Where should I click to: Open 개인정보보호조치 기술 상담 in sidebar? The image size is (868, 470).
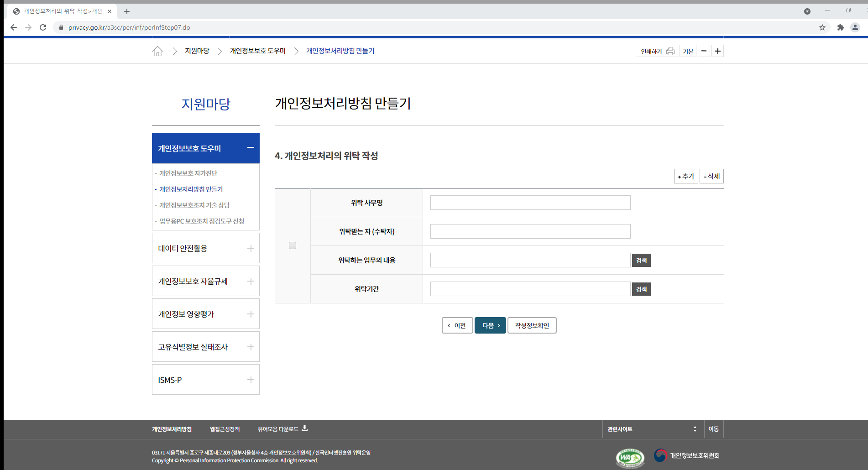tap(194, 205)
